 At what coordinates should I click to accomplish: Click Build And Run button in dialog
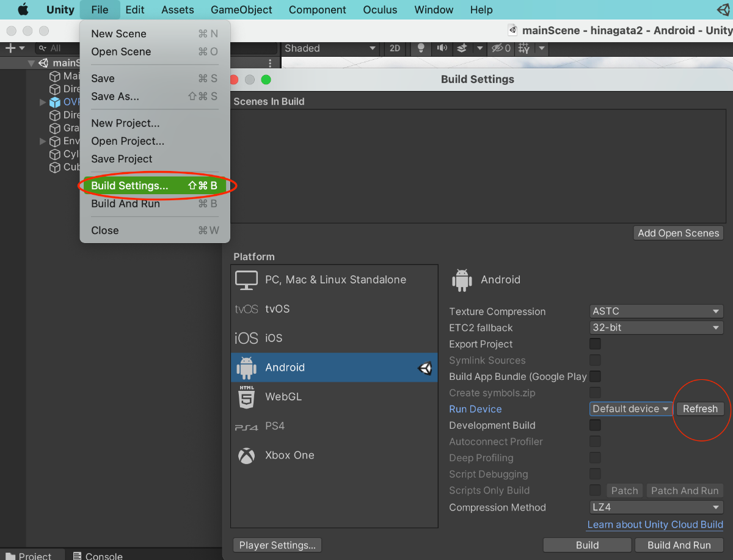click(x=679, y=545)
